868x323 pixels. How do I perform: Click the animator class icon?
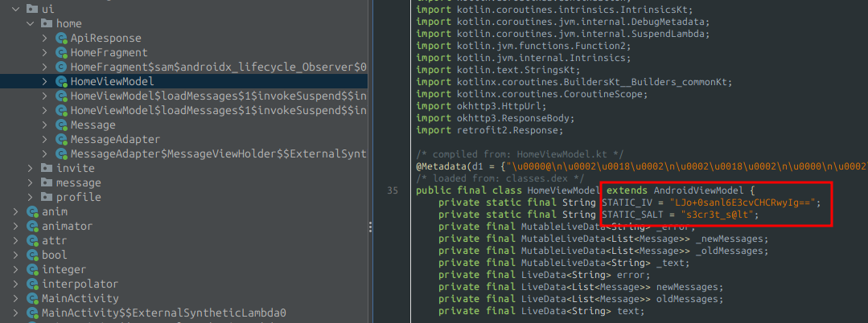tap(32, 227)
